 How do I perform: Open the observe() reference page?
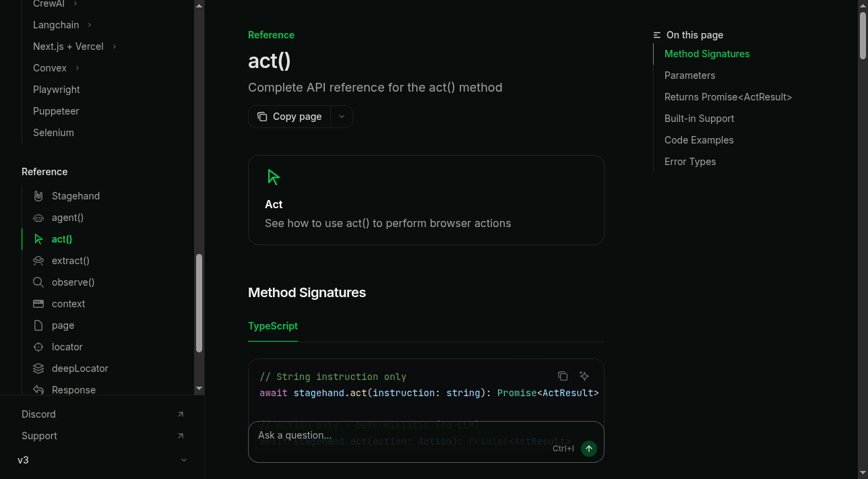73,282
